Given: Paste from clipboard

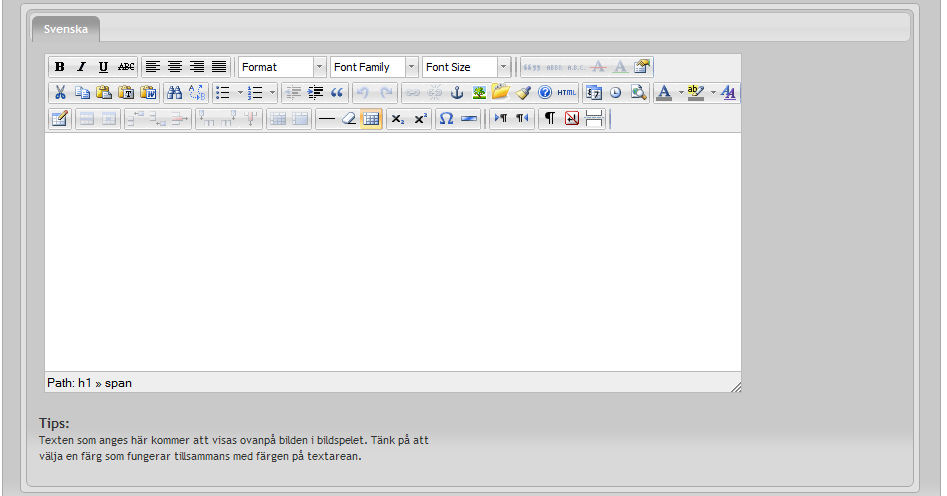Looking at the screenshot, I should tap(104, 93).
